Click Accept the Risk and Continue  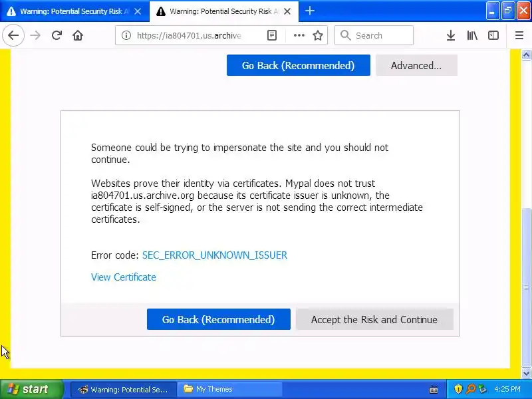click(x=374, y=319)
